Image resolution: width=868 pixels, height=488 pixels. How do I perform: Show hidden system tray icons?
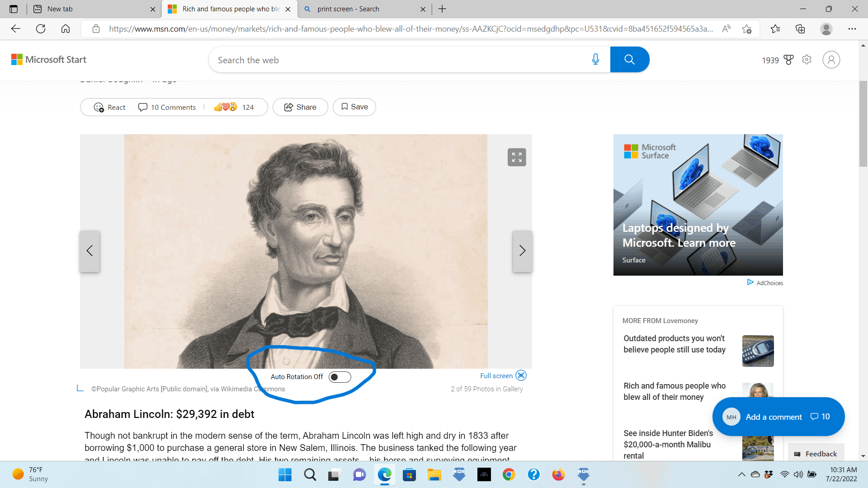pos(741,474)
